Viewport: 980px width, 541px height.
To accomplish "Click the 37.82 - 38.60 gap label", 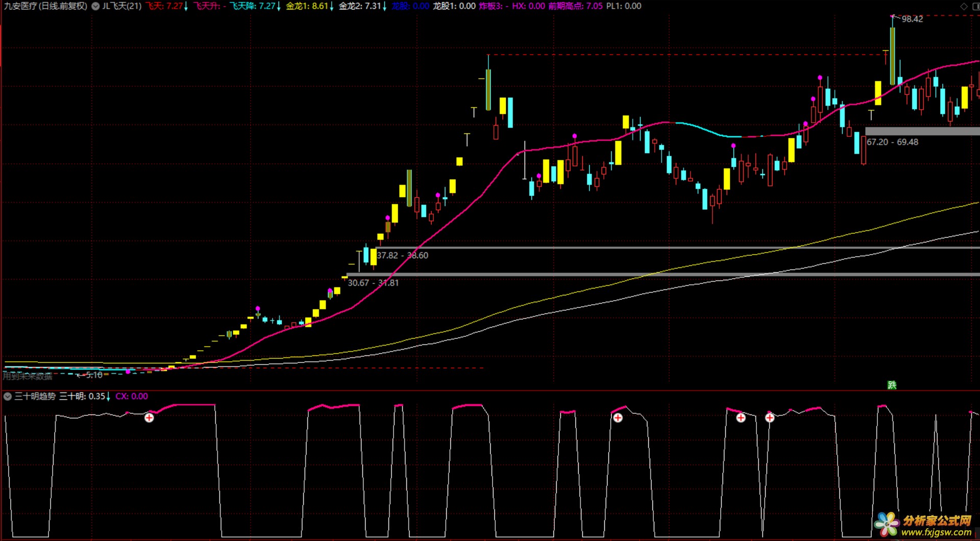I will click(403, 256).
